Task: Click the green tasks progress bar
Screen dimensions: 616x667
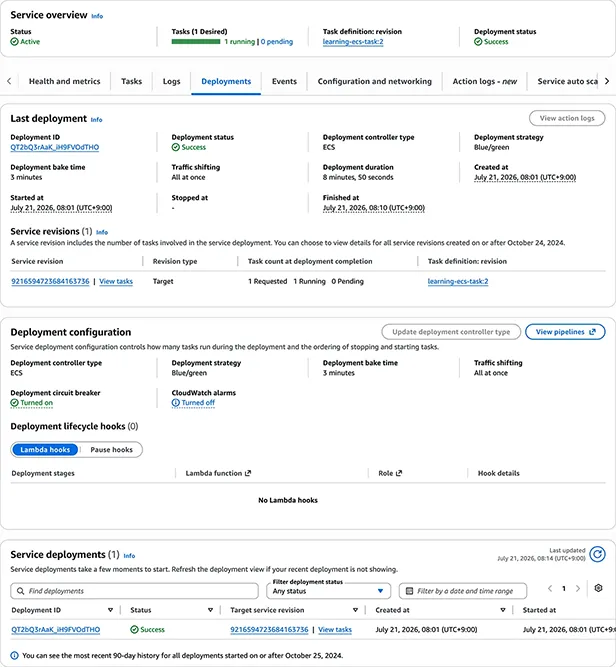Action: tap(196, 42)
